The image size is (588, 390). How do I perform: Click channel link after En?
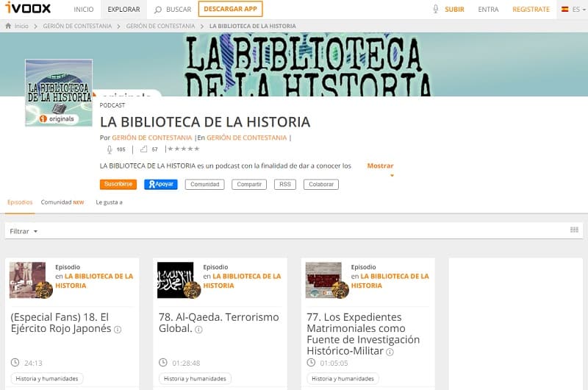pos(247,138)
